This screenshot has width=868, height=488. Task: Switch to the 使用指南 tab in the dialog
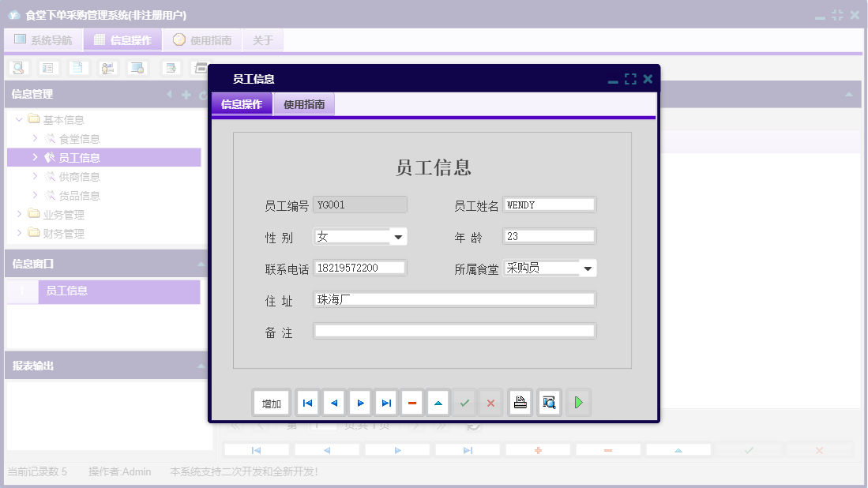304,103
